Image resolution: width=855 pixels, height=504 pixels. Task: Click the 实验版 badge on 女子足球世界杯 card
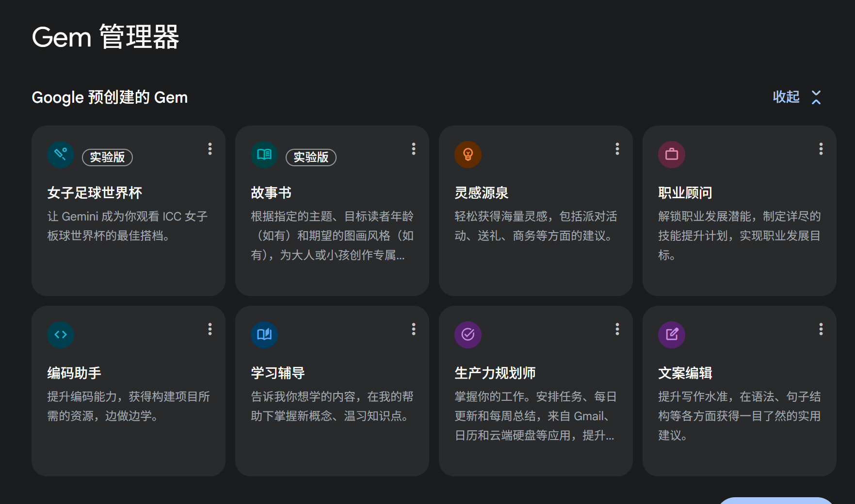coord(107,157)
